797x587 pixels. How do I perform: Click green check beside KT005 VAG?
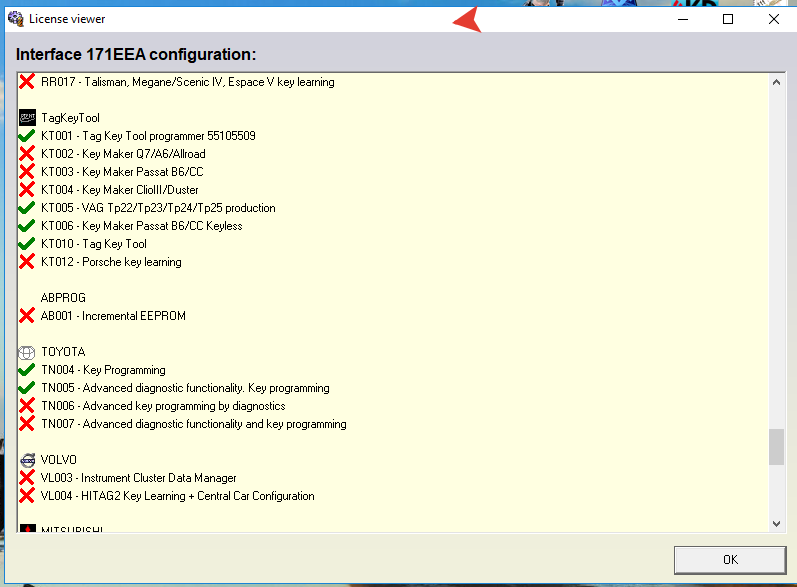pyautogui.click(x=26, y=208)
